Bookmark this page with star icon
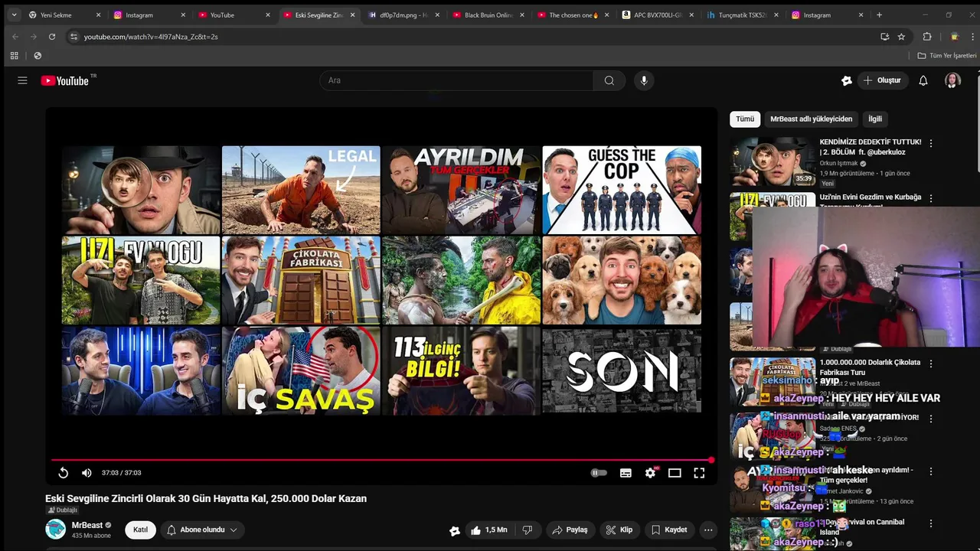The image size is (980, 551). pos(901,36)
